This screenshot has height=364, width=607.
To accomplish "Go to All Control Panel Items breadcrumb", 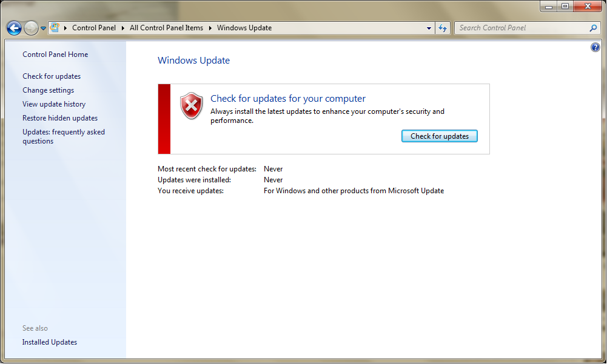I will click(167, 28).
